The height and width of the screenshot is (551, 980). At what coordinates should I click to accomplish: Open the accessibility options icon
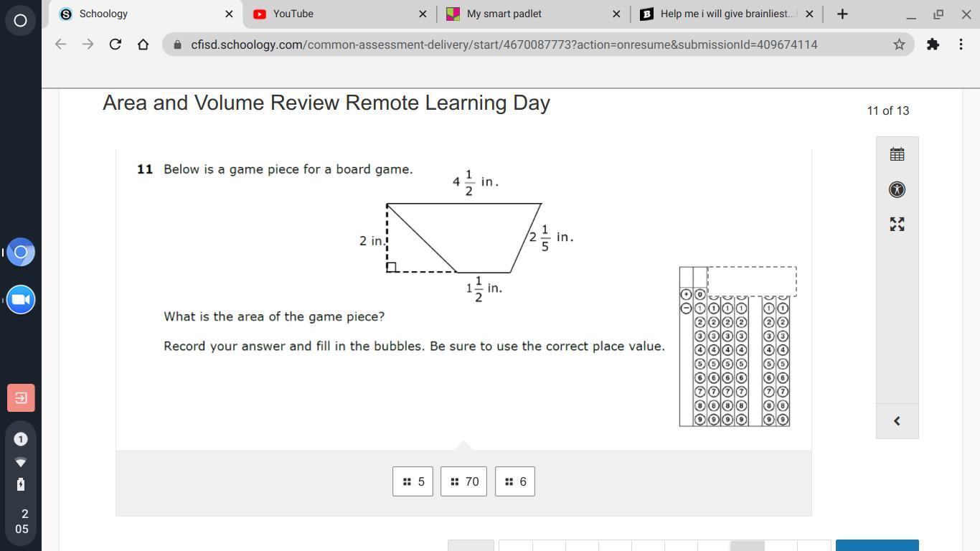pos(897,189)
